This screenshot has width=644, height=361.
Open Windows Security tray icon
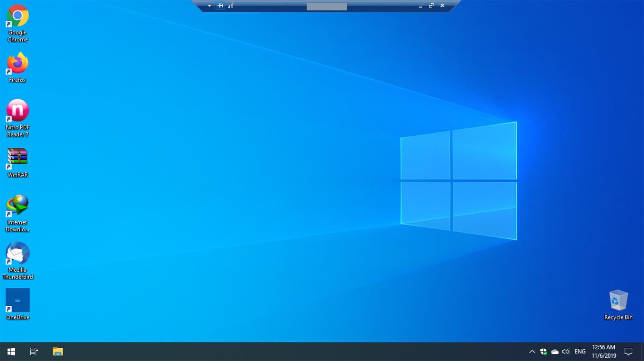pyautogui.click(x=544, y=352)
